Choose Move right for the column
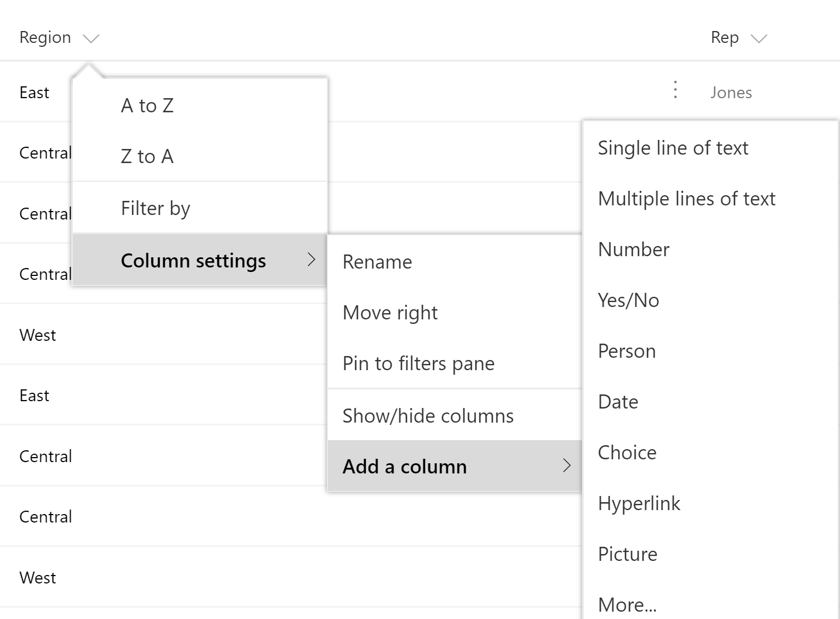Screen dimensions: 840x619 (390, 313)
